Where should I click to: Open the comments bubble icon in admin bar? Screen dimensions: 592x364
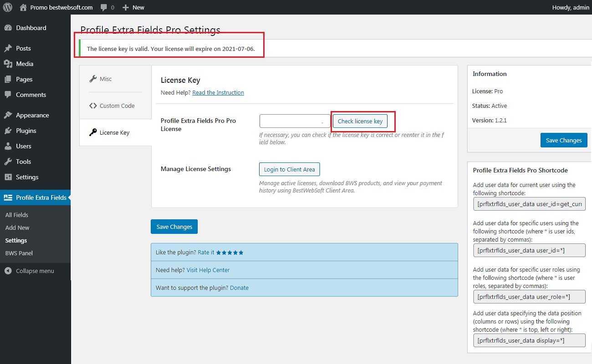point(104,8)
